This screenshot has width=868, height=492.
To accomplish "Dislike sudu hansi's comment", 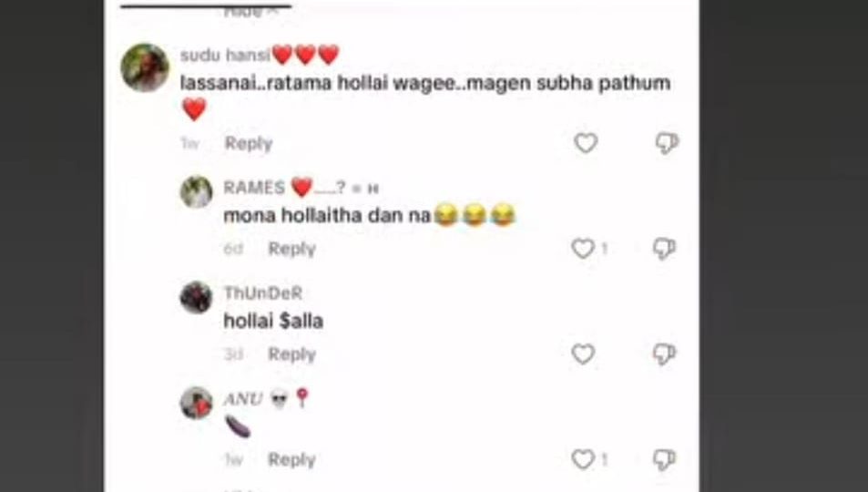I will 667,143.
